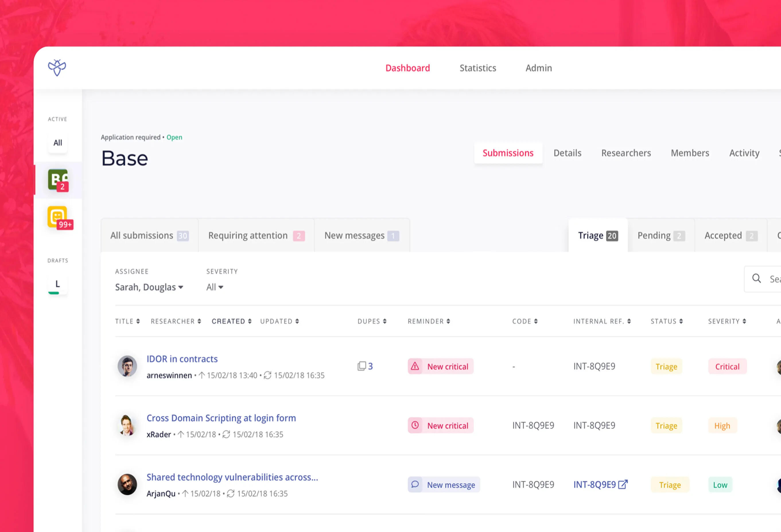Screen dimensions: 781x532
Task: Select the Requiring attention filter tab
Action: (x=257, y=235)
